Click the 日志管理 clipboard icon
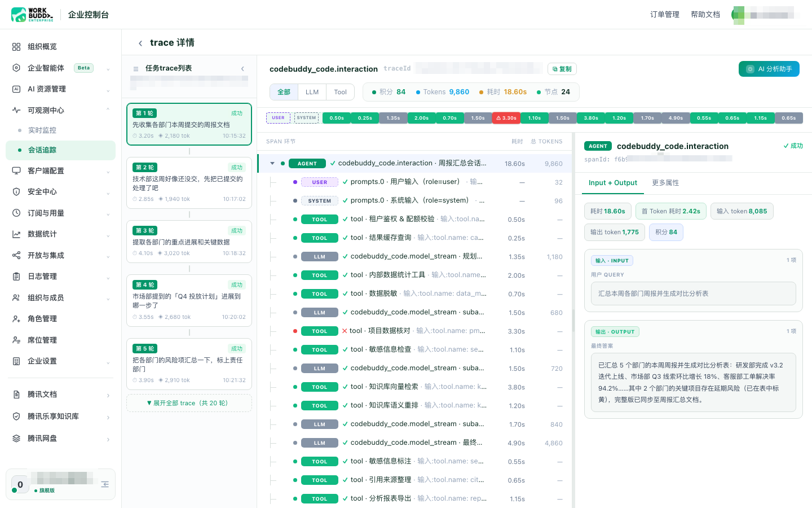812x508 pixels. pyautogui.click(x=16, y=277)
